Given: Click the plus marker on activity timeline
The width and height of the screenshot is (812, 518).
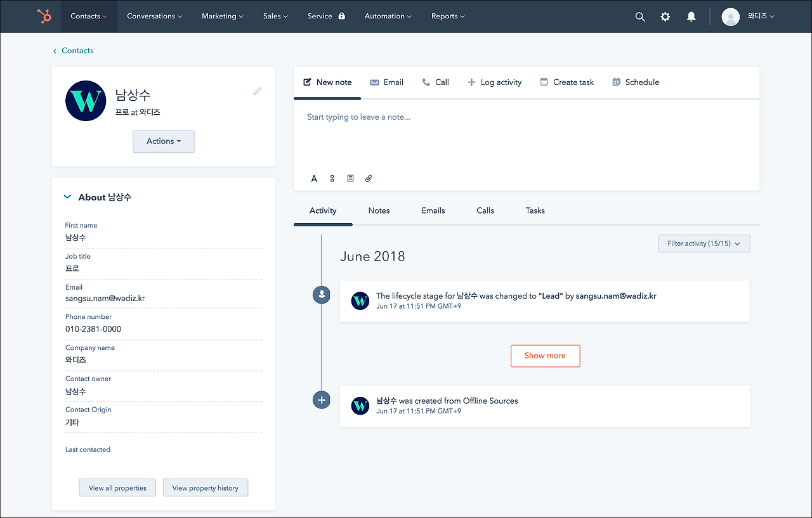Looking at the screenshot, I should tap(322, 400).
